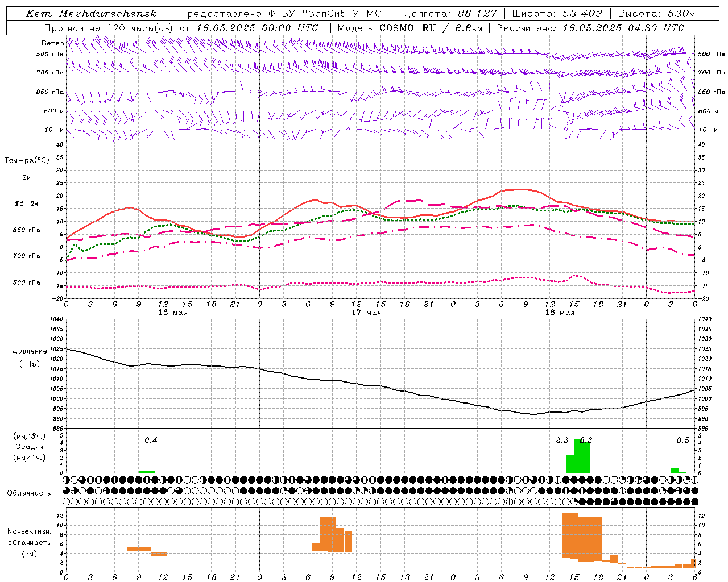The height and width of the screenshot is (582, 728).
Task: Click the '16 мая' date label
Action: pos(172,313)
